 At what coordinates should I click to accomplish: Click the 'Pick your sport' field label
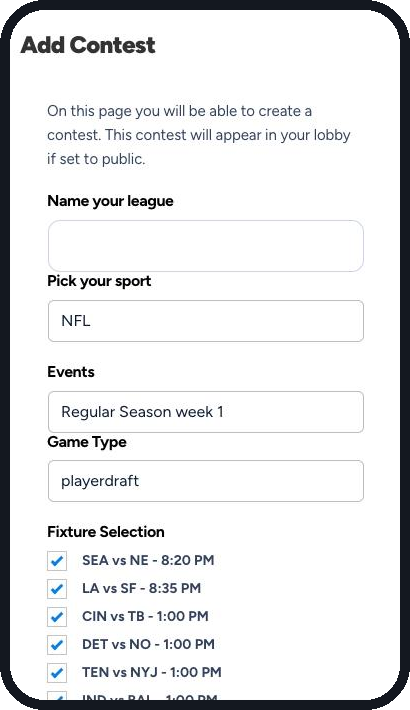click(x=99, y=281)
